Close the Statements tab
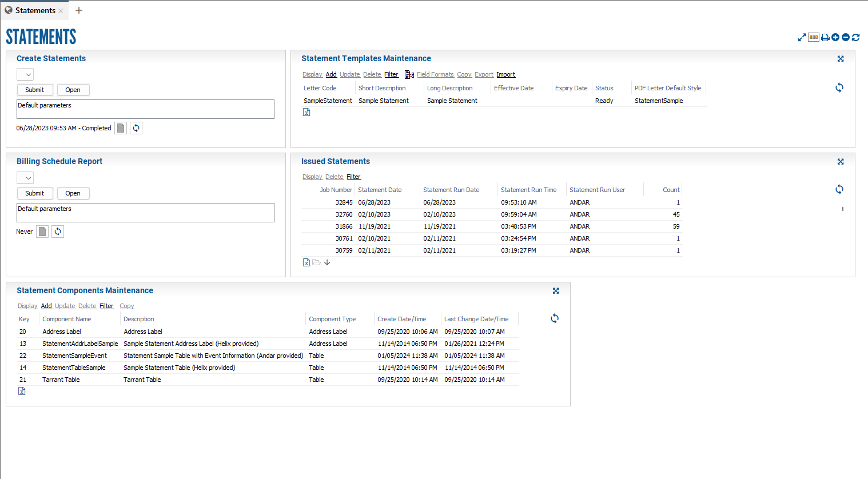This screenshot has width=868, height=479. 61,11
